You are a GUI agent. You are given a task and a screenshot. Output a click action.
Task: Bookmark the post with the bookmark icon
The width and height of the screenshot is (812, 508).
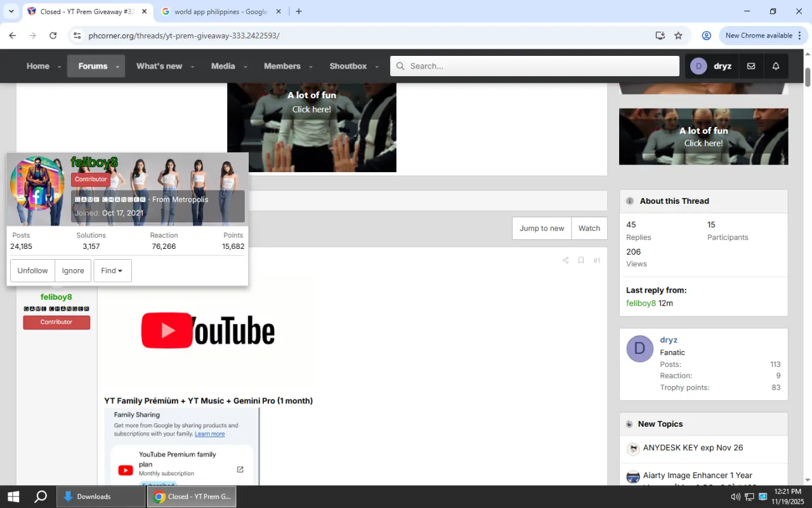pyautogui.click(x=580, y=260)
